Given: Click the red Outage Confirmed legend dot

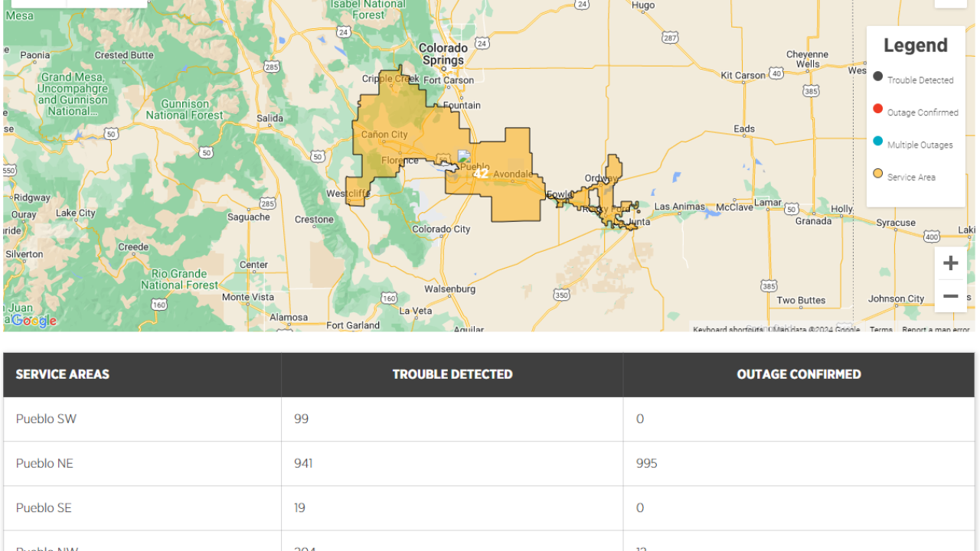Looking at the screenshot, I should click(878, 109).
